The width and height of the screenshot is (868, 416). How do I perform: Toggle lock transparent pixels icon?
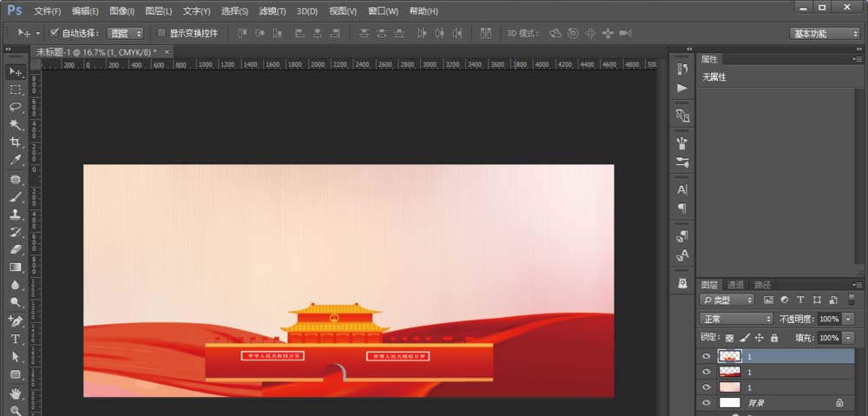point(730,337)
